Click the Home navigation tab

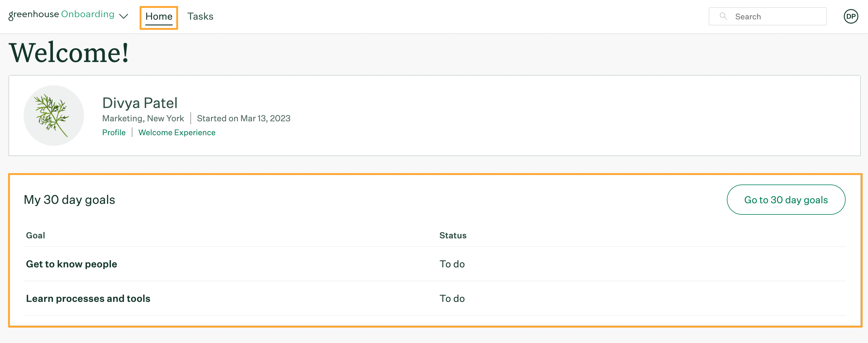159,16
